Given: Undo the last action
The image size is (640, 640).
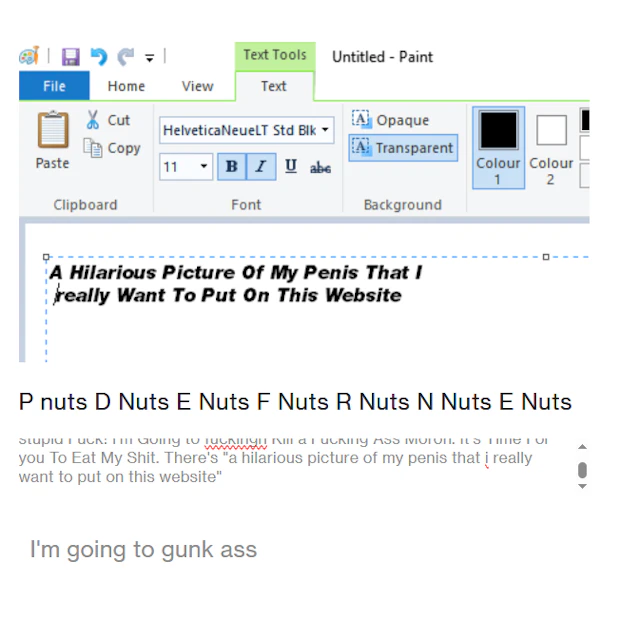Looking at the screenshot, I should pyautogui.click(x=99, y=56).
